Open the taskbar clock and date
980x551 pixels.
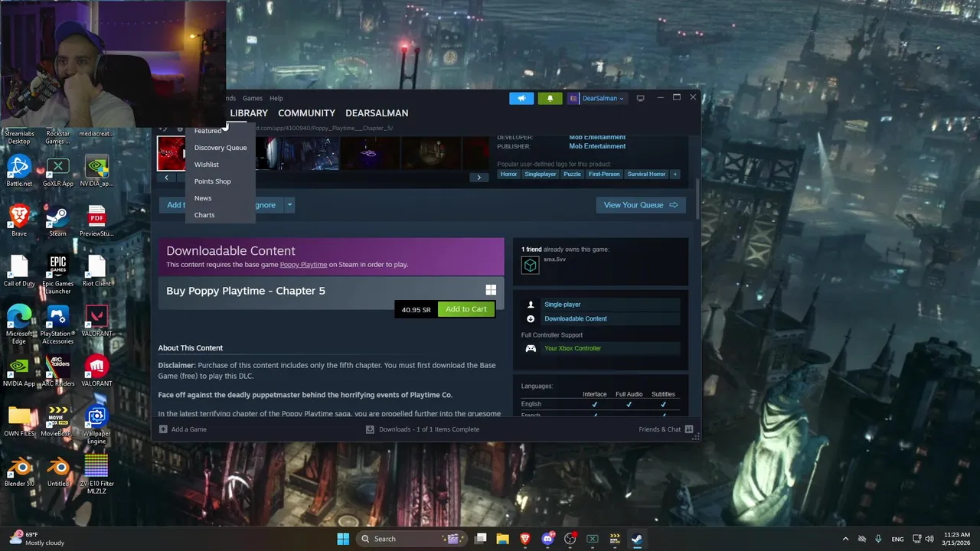point(957,539)
